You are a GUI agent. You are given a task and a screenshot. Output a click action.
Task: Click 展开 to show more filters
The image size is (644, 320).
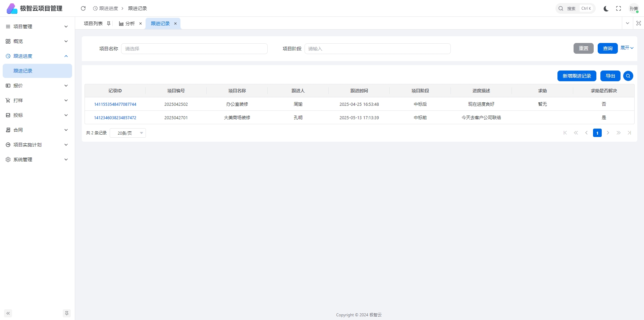pos(627,48)
